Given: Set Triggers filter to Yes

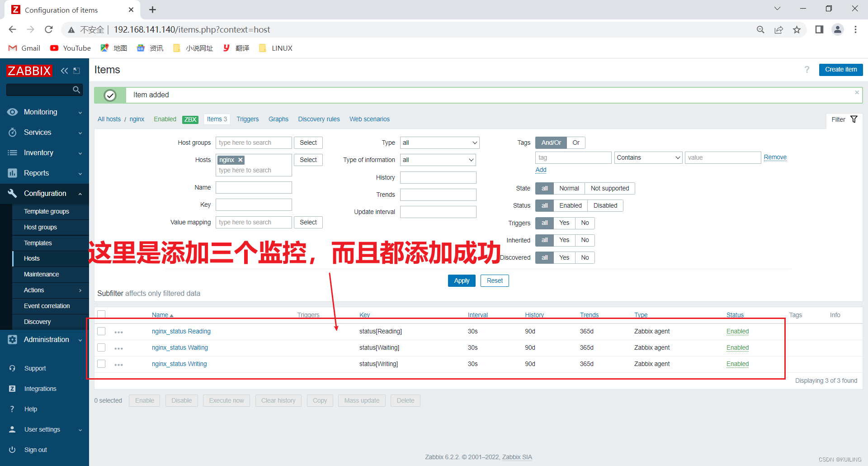Looking at the screenshot, I should 564,223.
